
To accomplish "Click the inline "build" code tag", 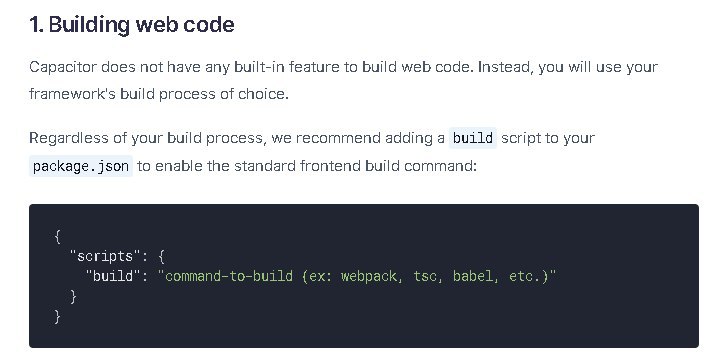I will [473, 138].
